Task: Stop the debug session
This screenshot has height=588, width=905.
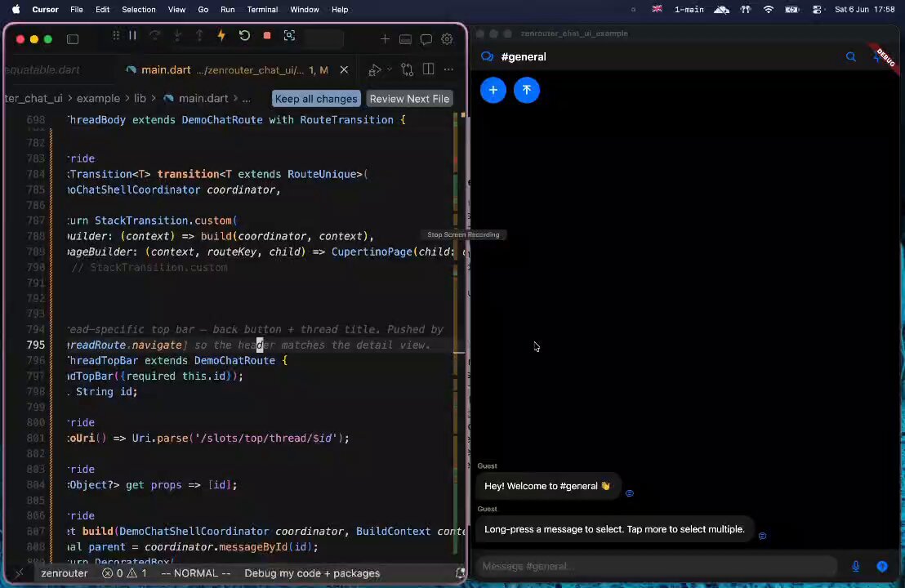Action: pyautogui.click(x=266, y=36)
